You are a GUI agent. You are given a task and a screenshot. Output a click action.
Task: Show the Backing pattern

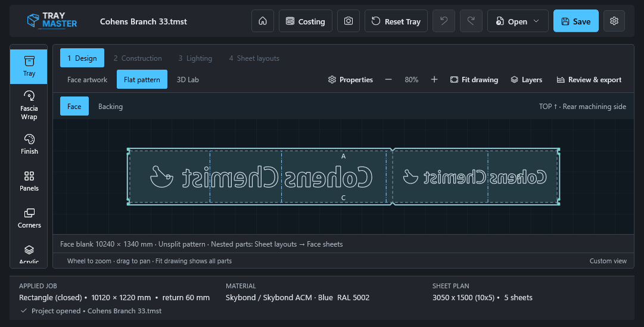(110, 107)
